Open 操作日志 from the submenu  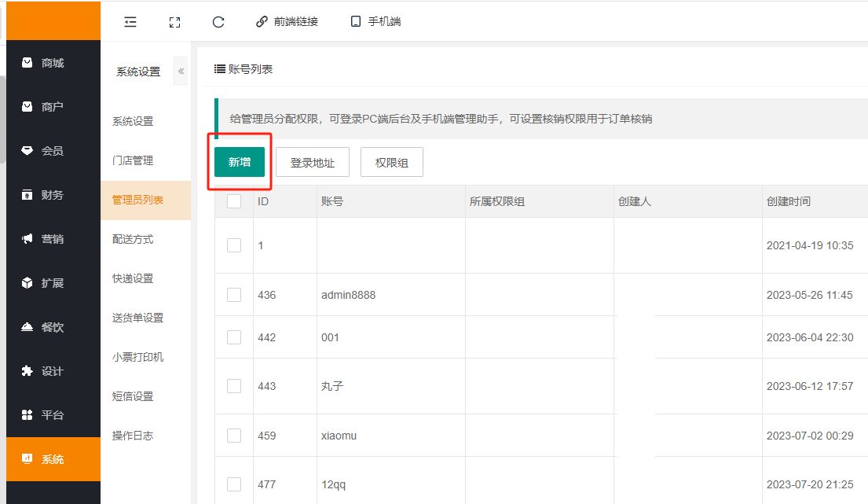click(x=133, y=436)
